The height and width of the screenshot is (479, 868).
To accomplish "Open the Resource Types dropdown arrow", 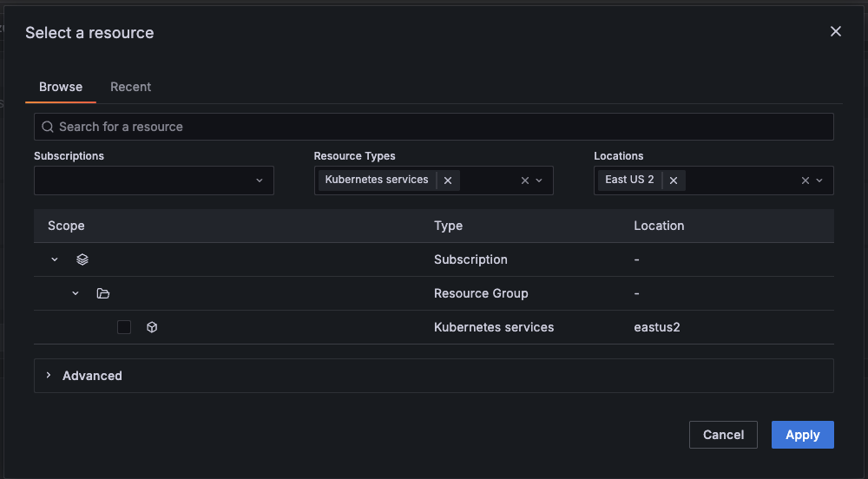I will [539, 180].
